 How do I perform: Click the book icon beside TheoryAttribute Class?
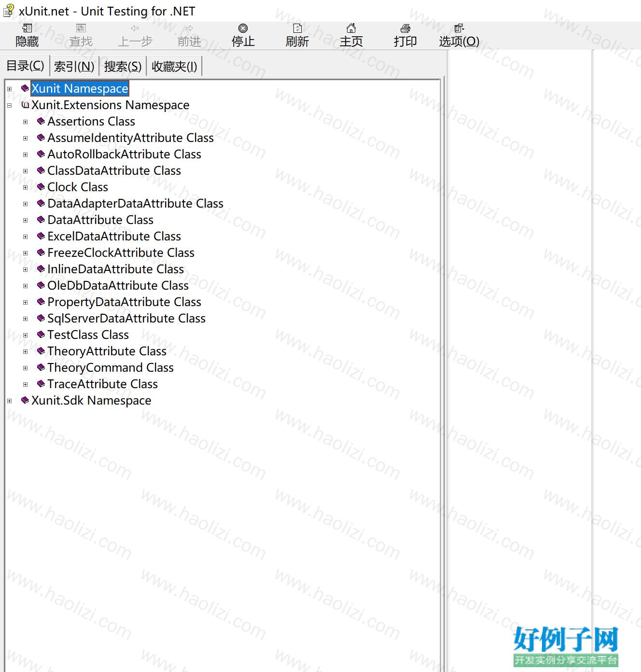41,351
